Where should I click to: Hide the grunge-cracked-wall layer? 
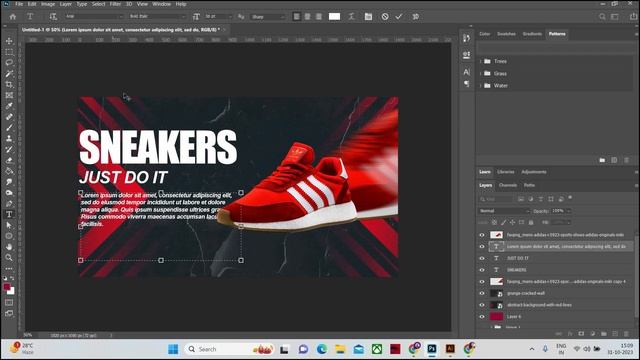pos(482,293)
